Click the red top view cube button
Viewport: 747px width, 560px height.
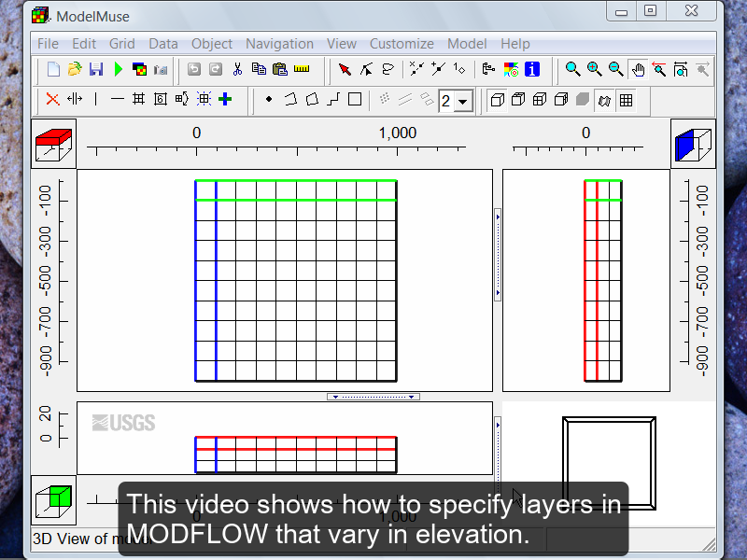click(x=53, y=144)
